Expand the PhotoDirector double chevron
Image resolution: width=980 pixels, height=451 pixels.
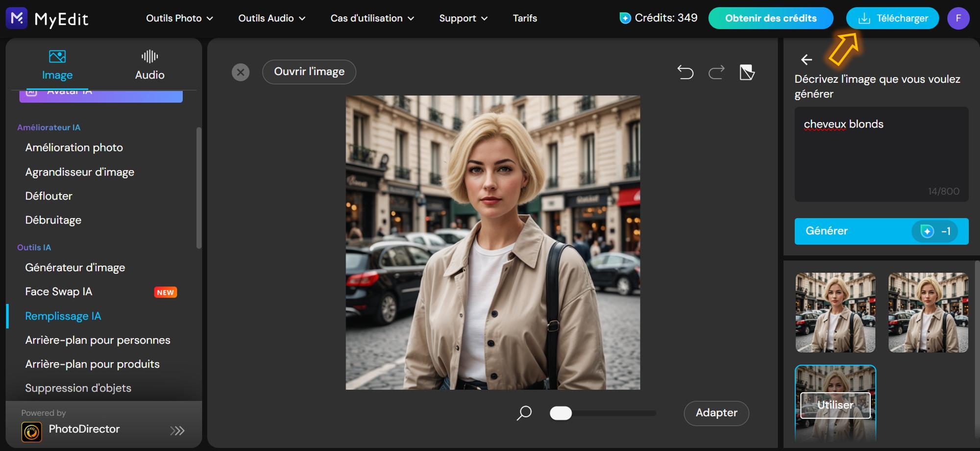pos(177,430)
